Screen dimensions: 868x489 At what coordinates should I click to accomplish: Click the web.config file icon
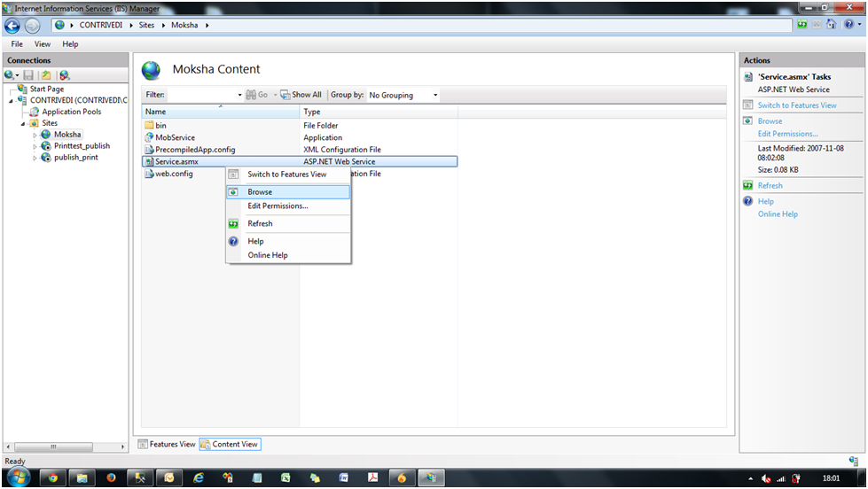[x=149, y=174]
